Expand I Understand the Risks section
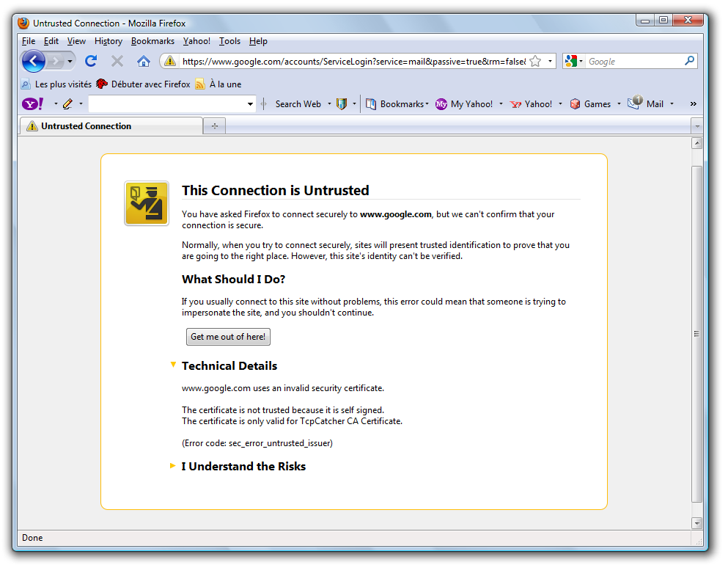The width and height of the screenshot is (728, 565). click(x=173, y=465)
